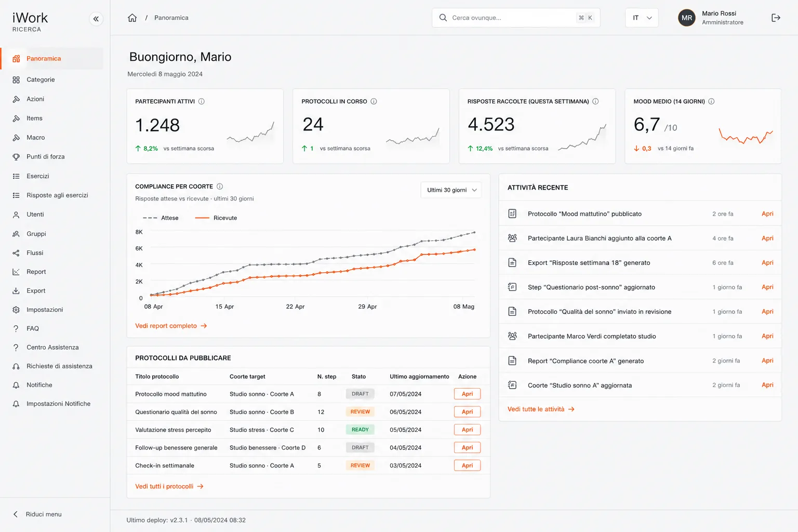Screen dimensions: 798x532
Task: Open info icon beside Protocolli in corso
Action: [x=374, y=101]
